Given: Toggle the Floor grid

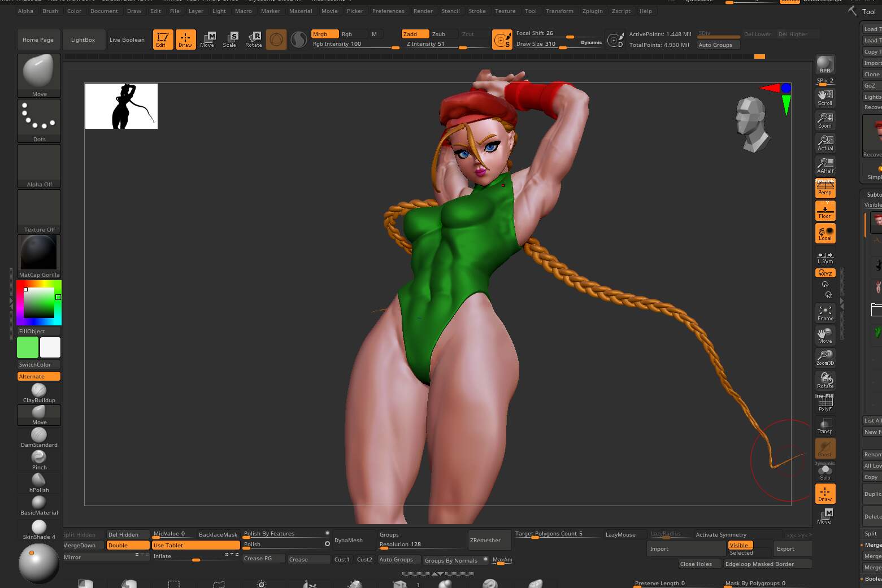Looking at the screenshot, I should 825,211.
